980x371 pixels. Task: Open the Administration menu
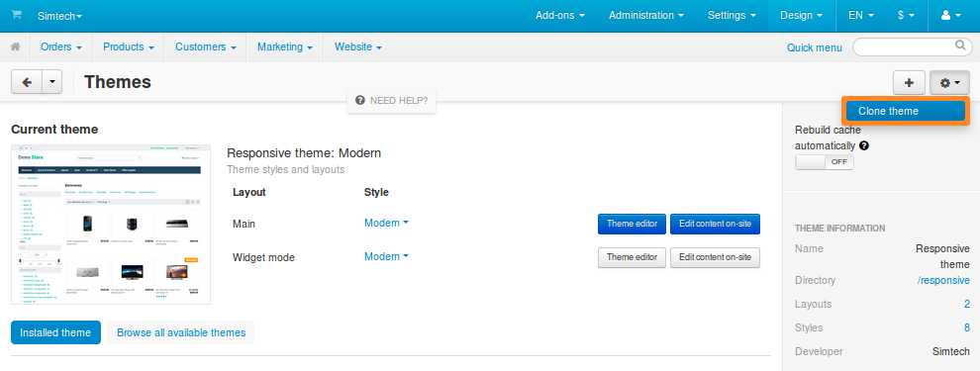tap(646, 16)
